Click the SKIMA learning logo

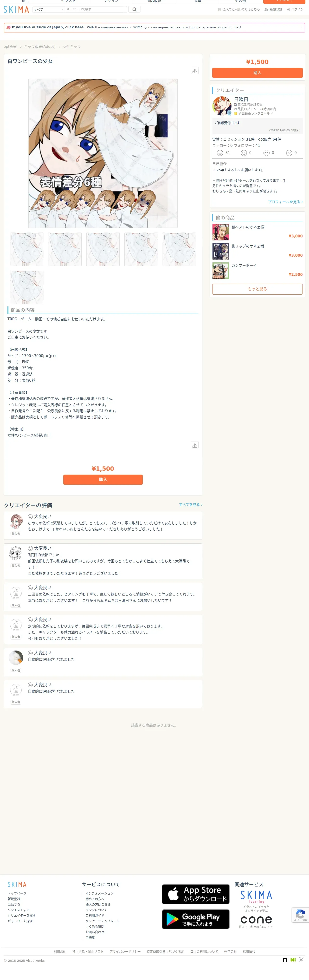(x=256, y=897)
